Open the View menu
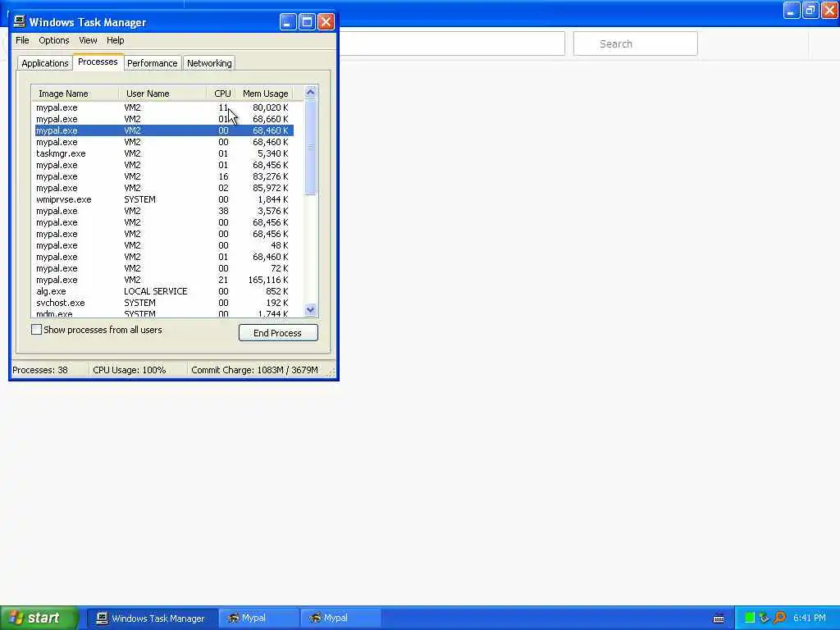 (88, 40)
